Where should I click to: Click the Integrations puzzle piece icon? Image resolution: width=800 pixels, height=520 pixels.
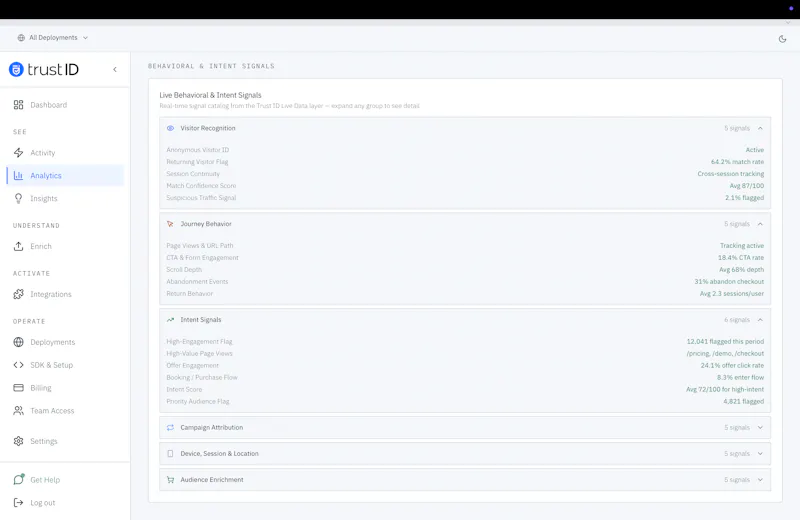click(18, 294)
